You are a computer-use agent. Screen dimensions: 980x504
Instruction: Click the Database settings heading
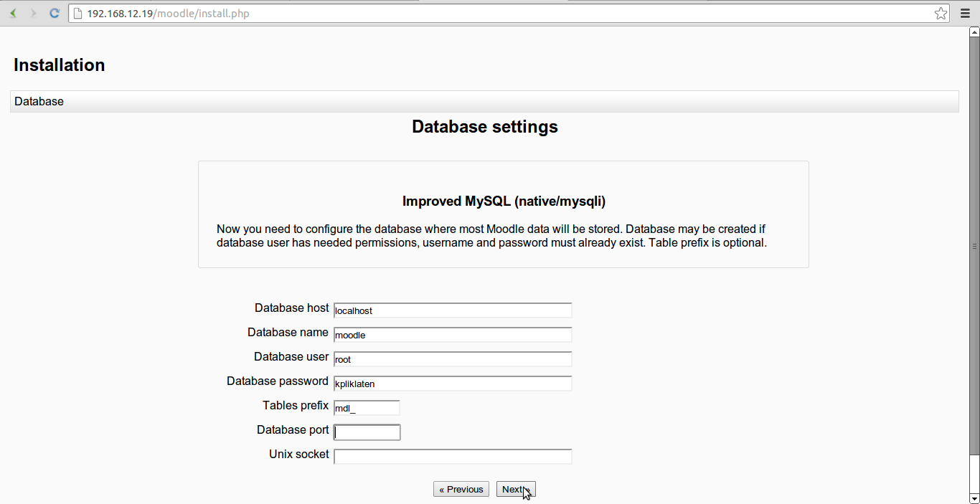pyautogui.click(x=485, y=127)
